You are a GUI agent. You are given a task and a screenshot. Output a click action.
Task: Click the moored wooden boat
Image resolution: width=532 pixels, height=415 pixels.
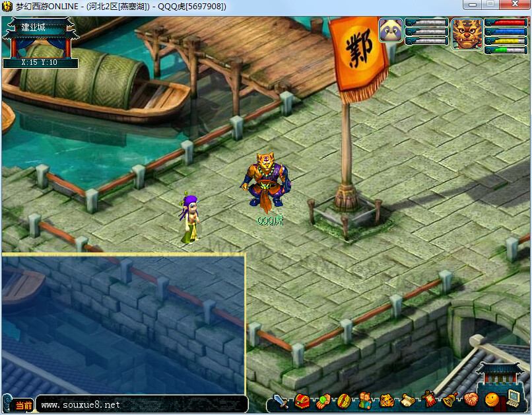pyautogui.click(x=96, y=85)
